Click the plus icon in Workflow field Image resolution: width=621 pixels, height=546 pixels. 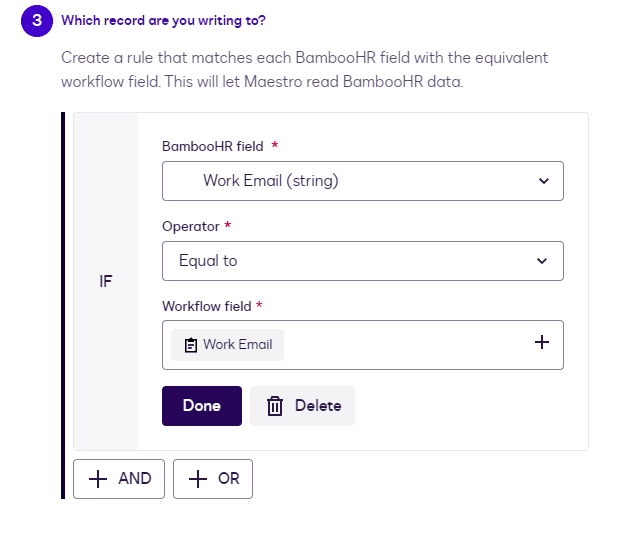542,342
